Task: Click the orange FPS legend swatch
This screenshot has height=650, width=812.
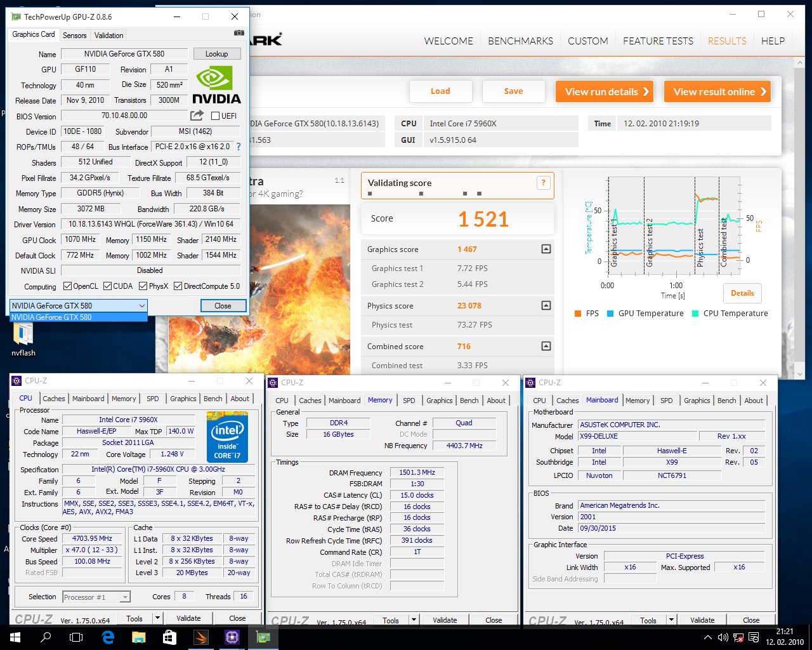Action: [x=578, y=314]
